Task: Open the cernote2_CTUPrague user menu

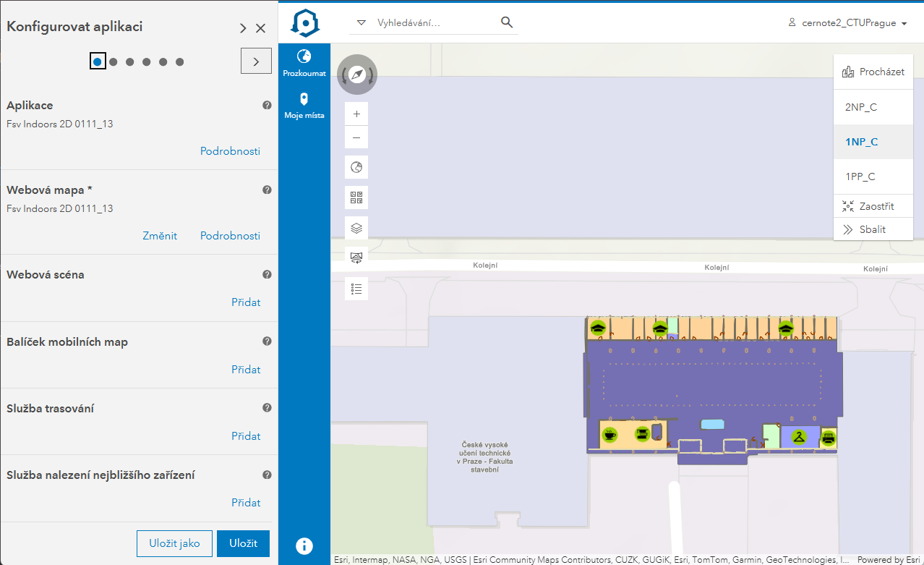Action: [x=847, y=23]
